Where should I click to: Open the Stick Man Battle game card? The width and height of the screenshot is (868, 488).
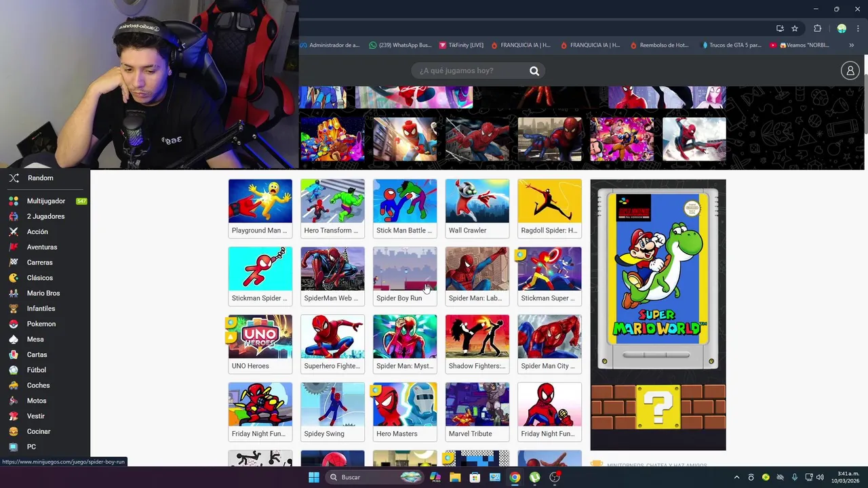tap(405, 208)
